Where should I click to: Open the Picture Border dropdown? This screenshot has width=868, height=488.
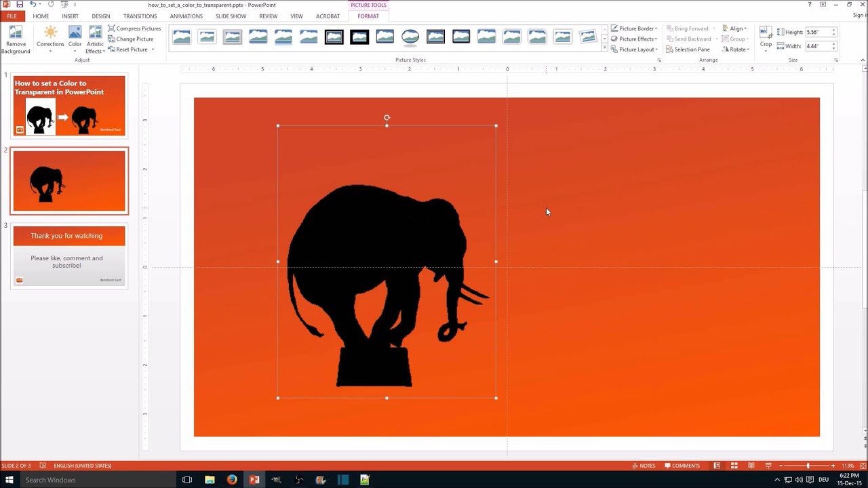coord(634,28)
